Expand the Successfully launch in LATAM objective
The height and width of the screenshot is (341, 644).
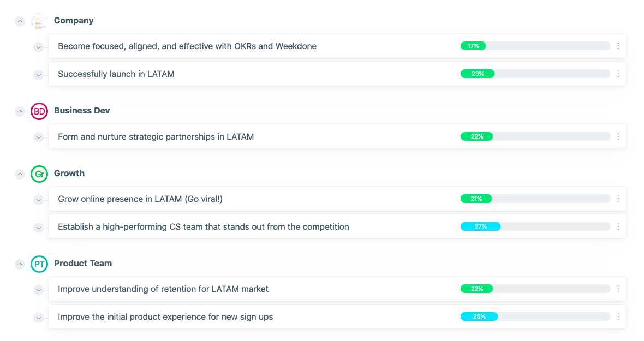[38, 75]
